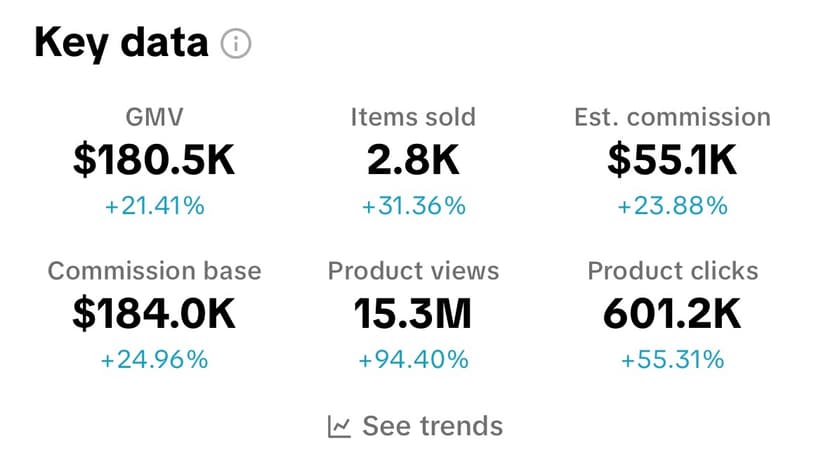The image size is (828, 464).
Task: Select the Est. commission label
Action: coord(672,117)
